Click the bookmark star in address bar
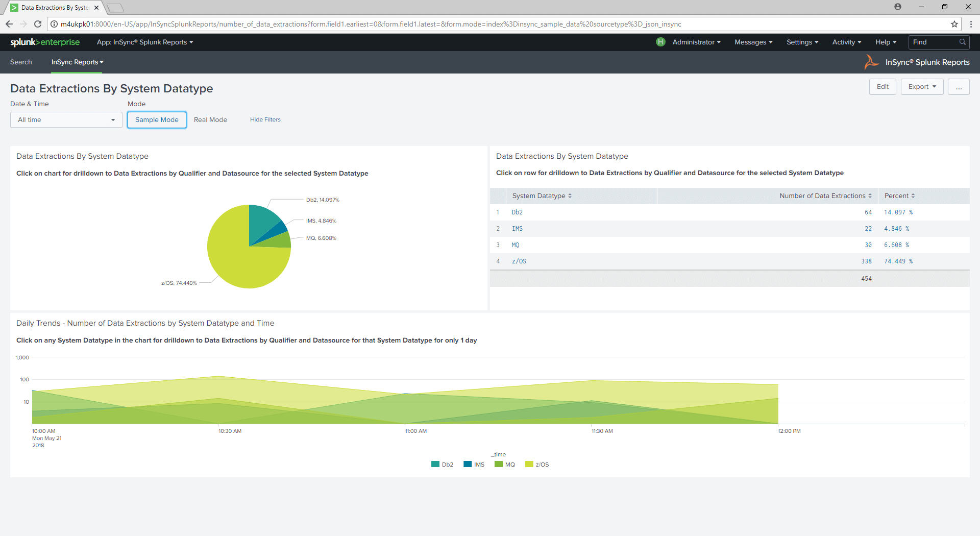The image size is (980, 536). (954, 23)
